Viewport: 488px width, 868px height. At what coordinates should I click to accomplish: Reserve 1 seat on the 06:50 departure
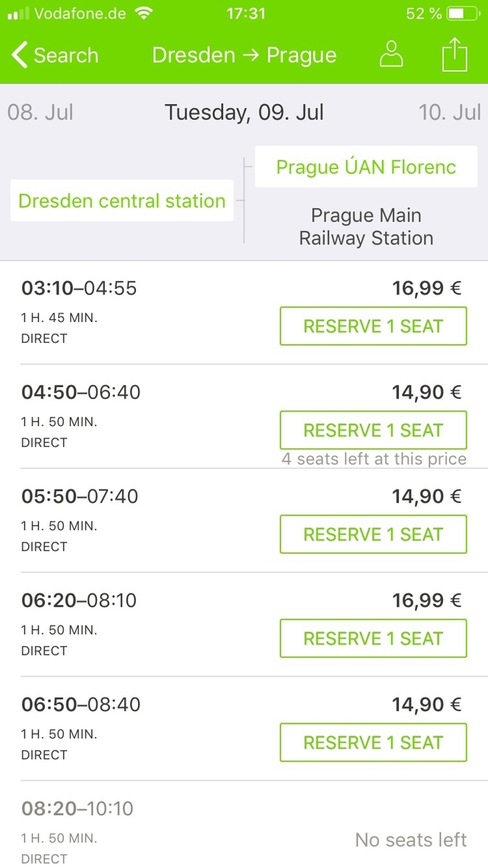pyautogui.click(x=373, y=743)
